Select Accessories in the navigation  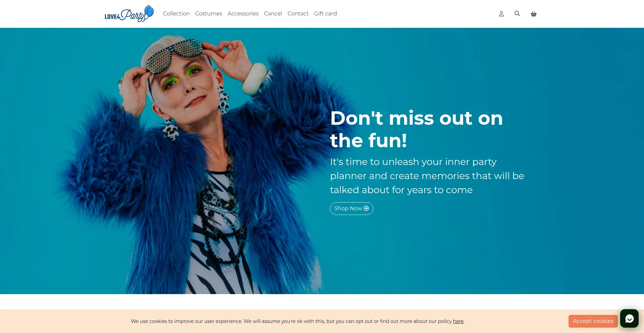[x=243, y=13]
